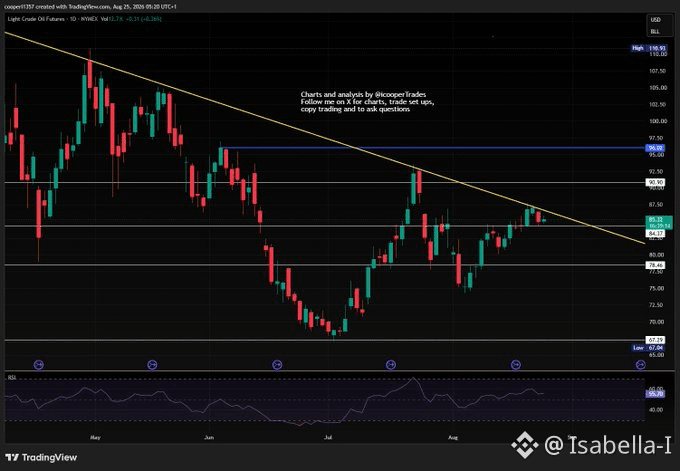
Task: Click the RSI 55.70 value label
Action: 655,394
